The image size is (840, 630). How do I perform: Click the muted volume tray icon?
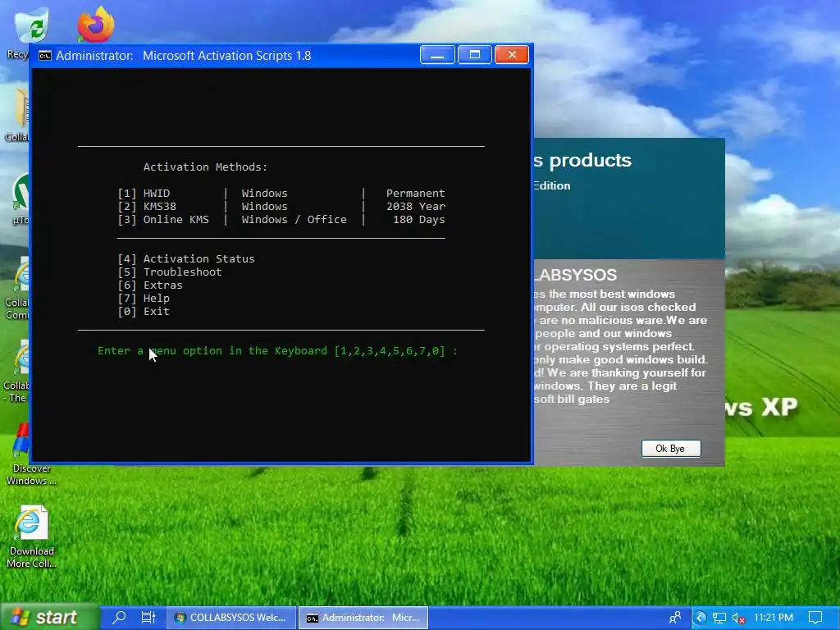(x=738, y=619)
